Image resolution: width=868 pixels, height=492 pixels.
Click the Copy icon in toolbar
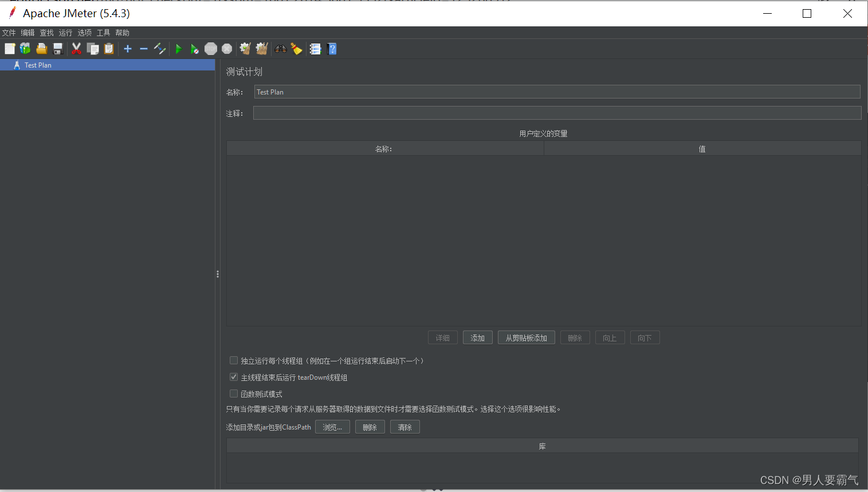coord(93,49)
